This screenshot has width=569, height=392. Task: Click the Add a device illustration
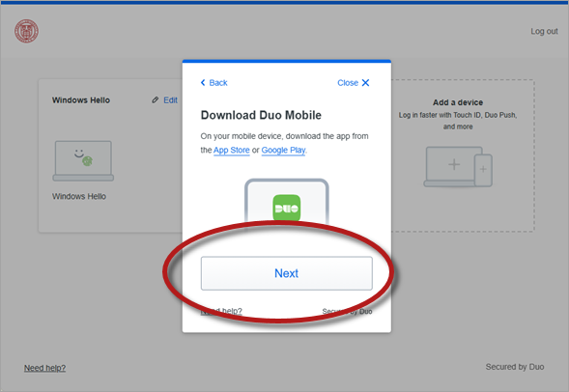(458, 166)
